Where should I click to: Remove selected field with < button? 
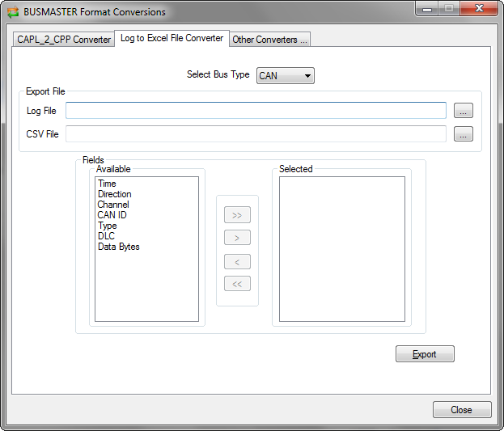point(237,262)
